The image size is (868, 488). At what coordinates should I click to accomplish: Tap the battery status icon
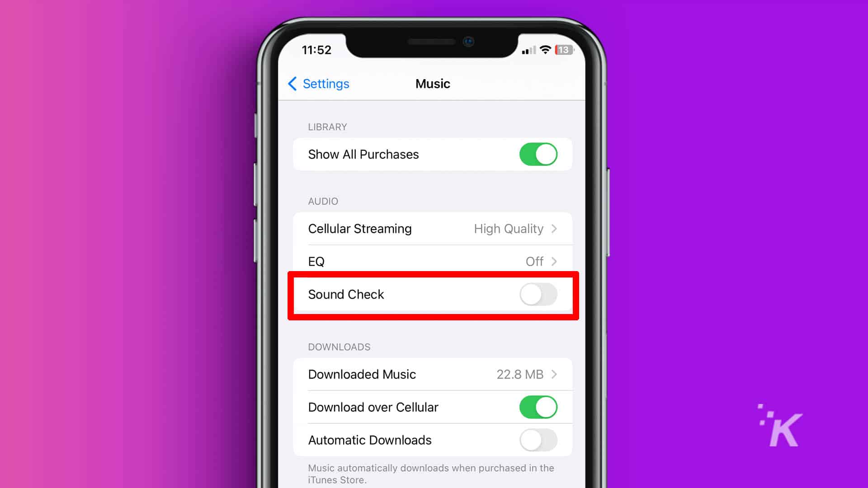pos(562,49)
